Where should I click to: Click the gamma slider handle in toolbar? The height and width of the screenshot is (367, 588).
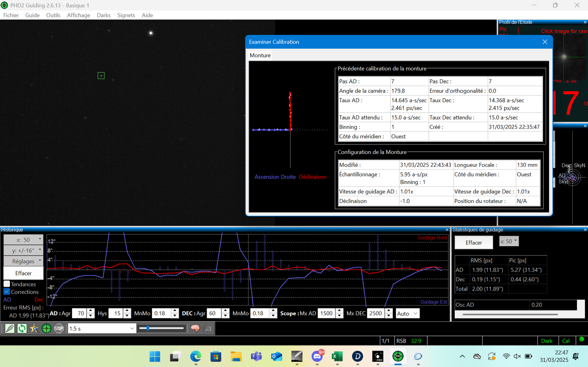click(x=148, y=328)
